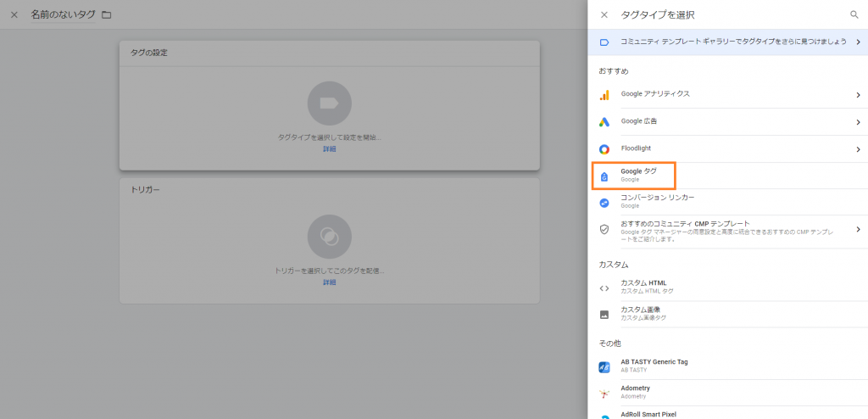Viewport: 868px width, 419px height.
Task: Expand the community template gallery chevron
Action: pos(858,42)
